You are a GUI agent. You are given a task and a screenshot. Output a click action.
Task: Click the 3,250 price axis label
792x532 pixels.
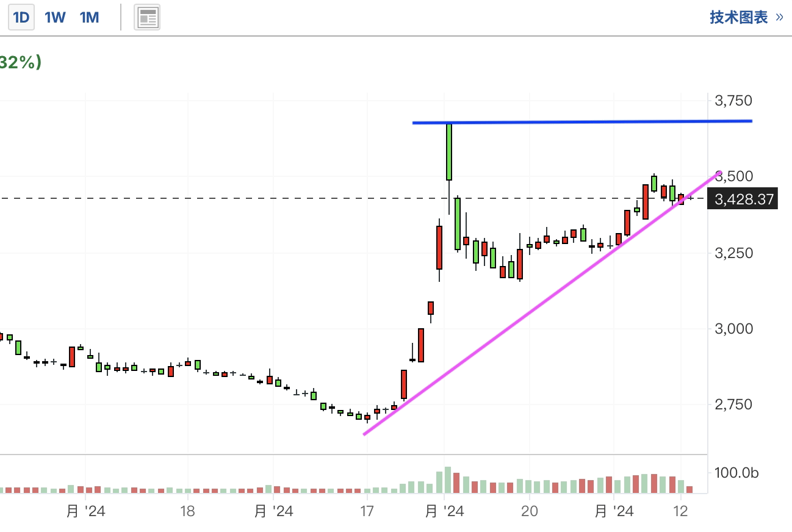coord(735,253)
